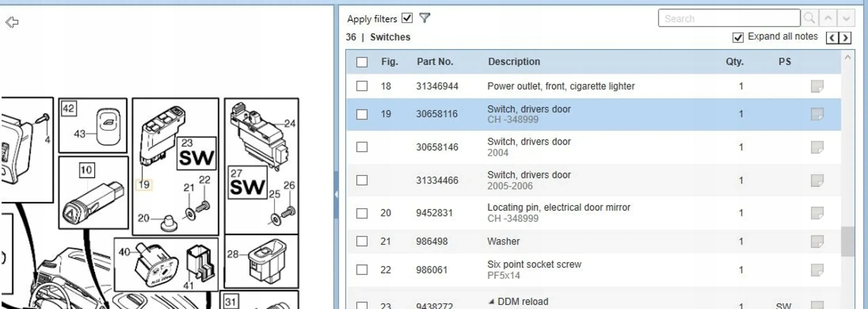
Task: Select 'Locating pin, electrical door mirror' text
Action: point(559,208)
